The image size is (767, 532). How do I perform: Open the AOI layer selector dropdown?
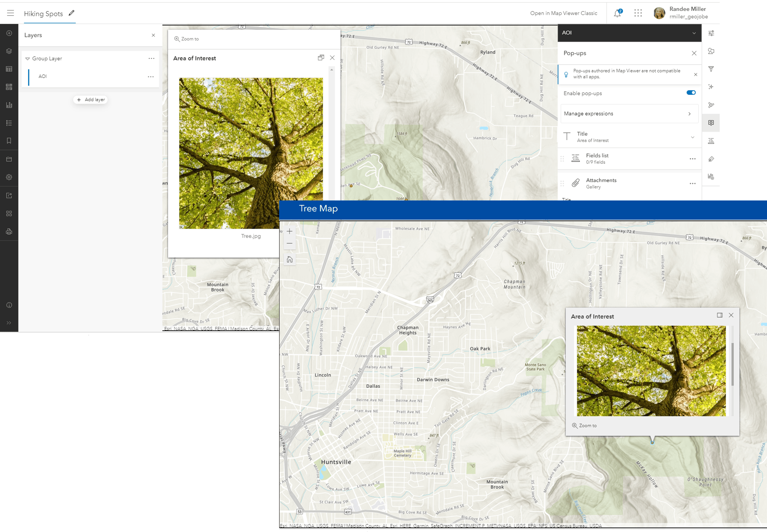pyautogui.click(x=629, y=33)
